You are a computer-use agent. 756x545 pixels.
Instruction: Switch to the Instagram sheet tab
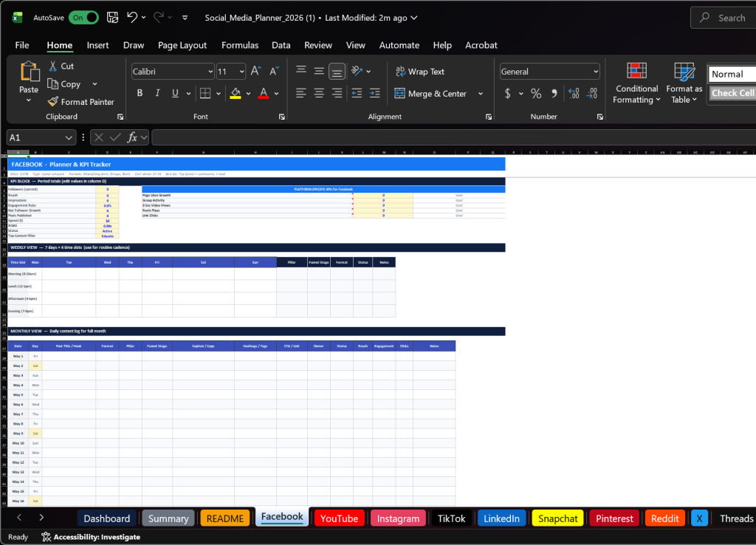[x=398, y=518]
